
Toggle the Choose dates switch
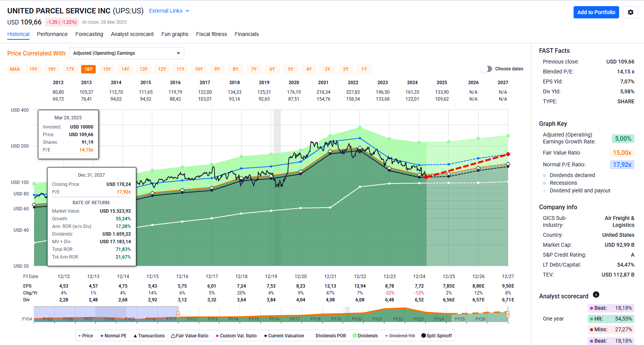pyautogui.click(x=486, y=69)
